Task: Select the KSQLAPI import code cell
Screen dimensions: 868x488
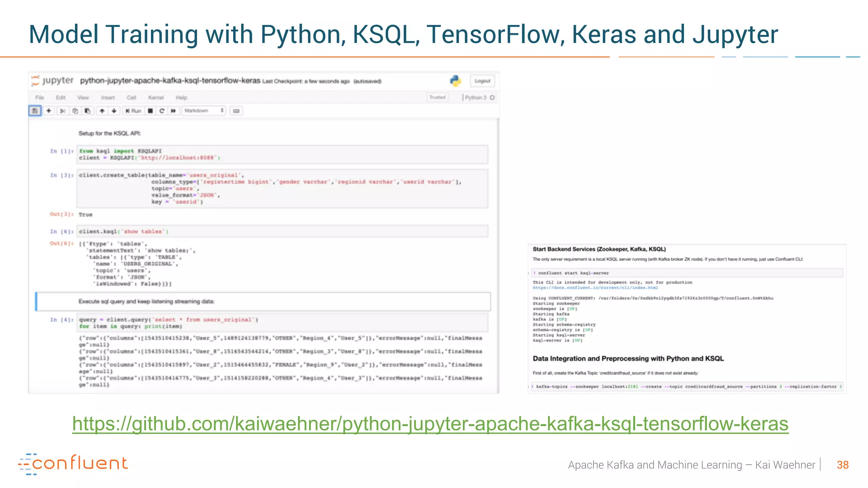Action: tap(282, 155)
